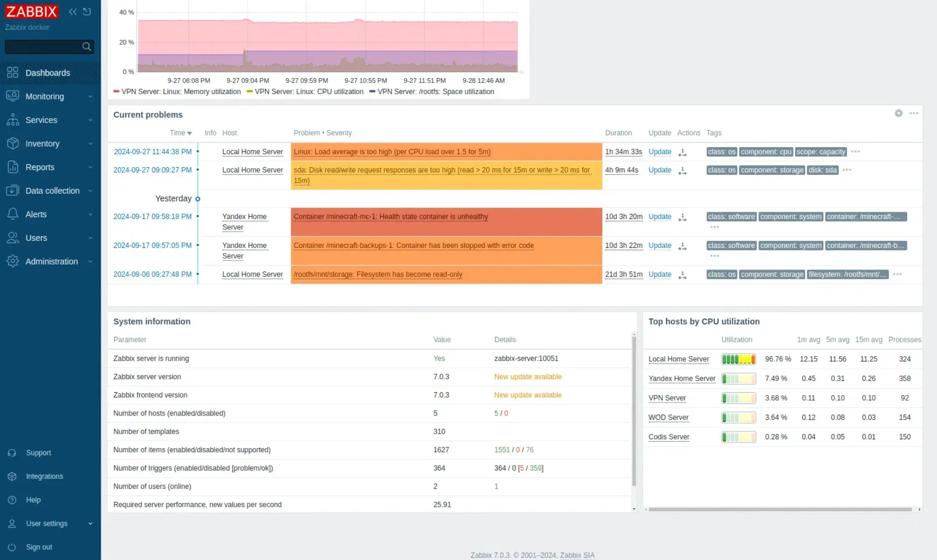The width and height of the screenshot is (937, 560).
Task: Toggle the CPU utilization legend entry
Action: (305, 92)
